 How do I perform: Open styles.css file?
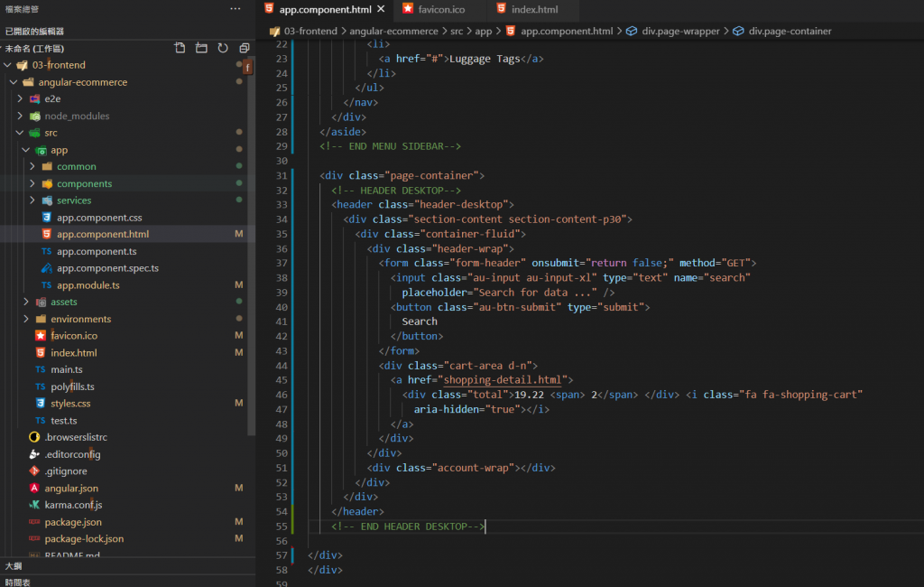pos(70,404)
